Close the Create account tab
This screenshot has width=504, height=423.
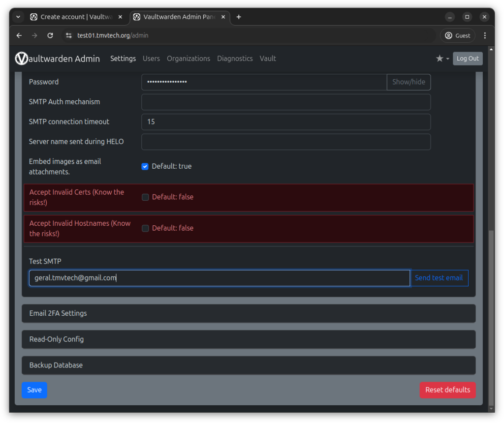click(x=121, y=17)
